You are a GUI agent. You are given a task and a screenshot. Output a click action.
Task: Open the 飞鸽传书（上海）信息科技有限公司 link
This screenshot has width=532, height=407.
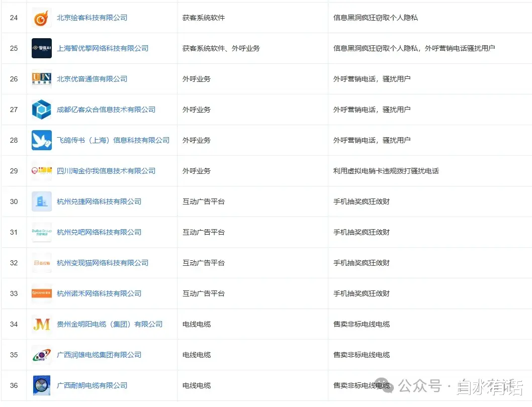tap(113, 140)
